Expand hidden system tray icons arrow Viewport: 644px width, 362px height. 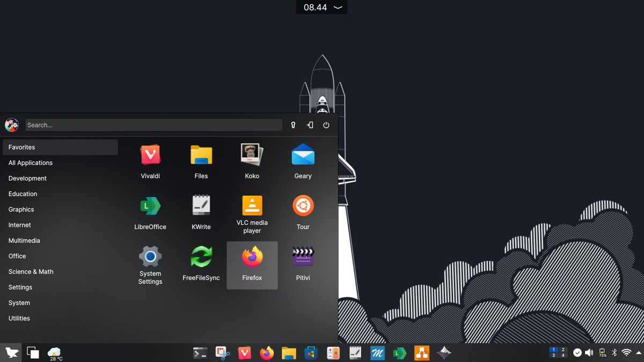click(638, 352)
